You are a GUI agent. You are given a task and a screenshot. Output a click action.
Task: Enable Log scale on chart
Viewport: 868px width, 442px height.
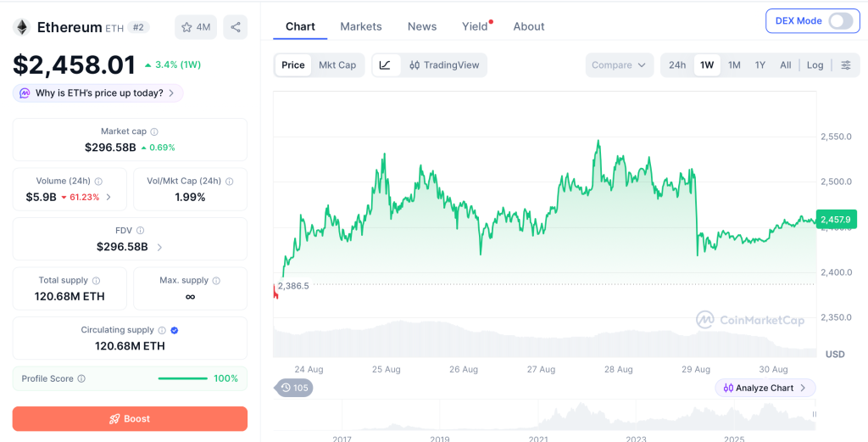pyautogui.click(x=815, y=64)
